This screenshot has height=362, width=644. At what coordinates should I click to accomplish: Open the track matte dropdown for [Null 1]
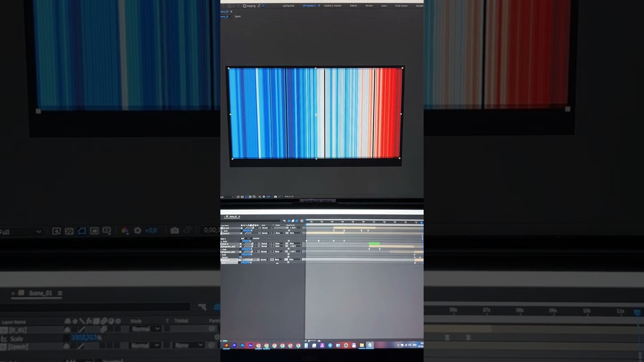280,243
